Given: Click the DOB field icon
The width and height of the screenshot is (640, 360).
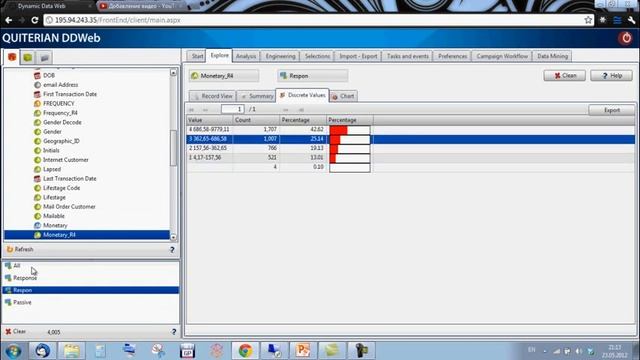Looking at the screenshot, I should pos(37,76).
